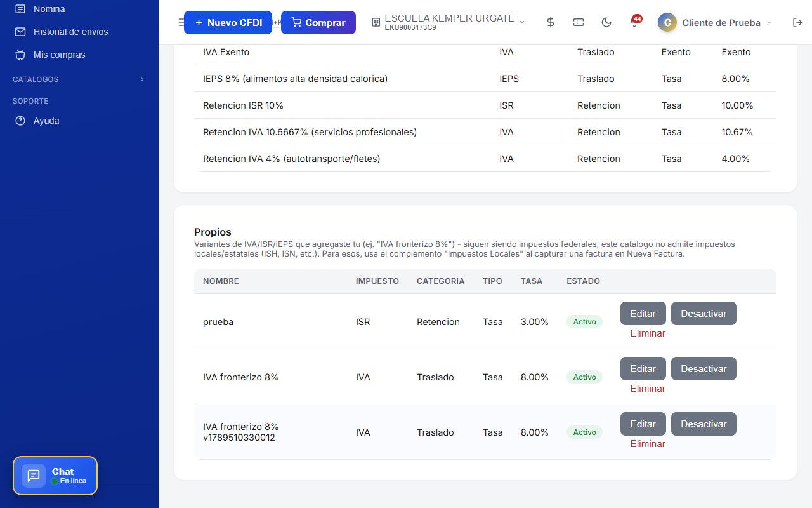Click the NOMBRE column header
The image size is (812, 508).
pos(221,281)
